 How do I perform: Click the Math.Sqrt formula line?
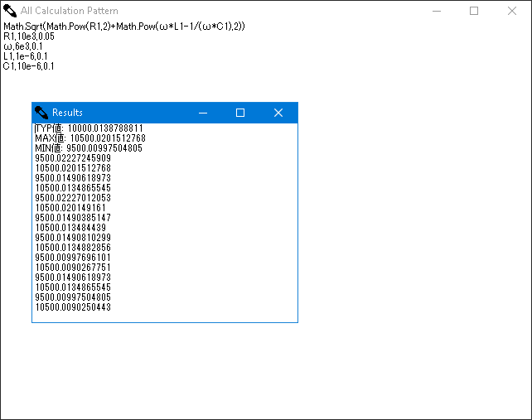(124, 27)
